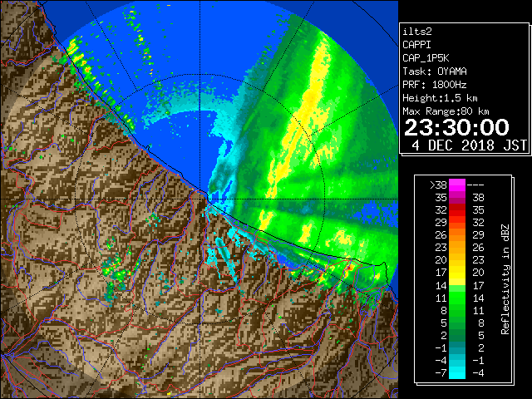
Task: Select the 'ilts2' label in info box
Action: 417,32
